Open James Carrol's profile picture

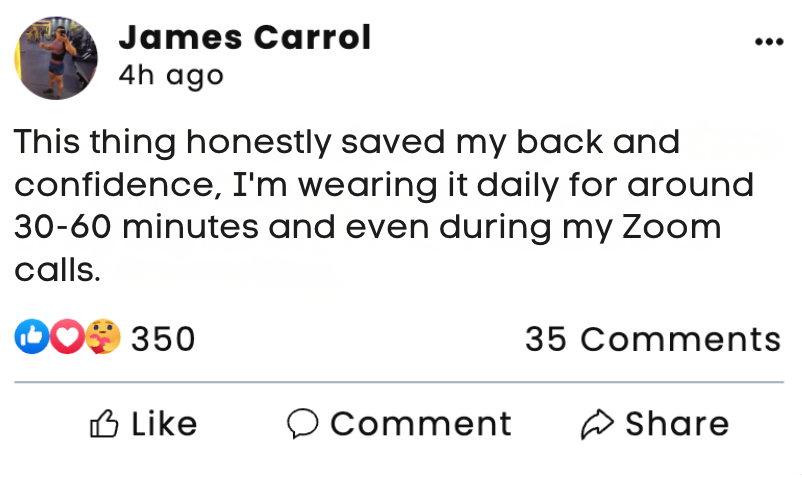(x=56, y=58)
